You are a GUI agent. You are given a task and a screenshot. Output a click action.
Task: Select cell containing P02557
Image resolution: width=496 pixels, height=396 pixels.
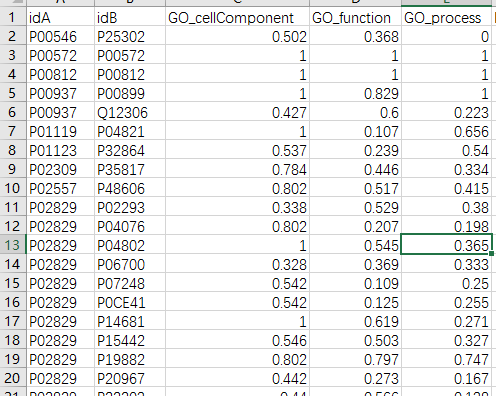coord(61,188)
